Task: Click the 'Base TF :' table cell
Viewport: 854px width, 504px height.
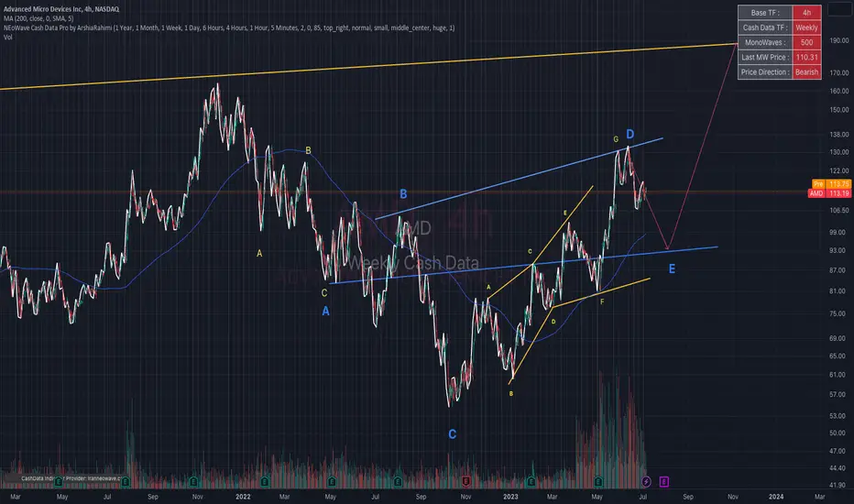Action: [765, 13]
